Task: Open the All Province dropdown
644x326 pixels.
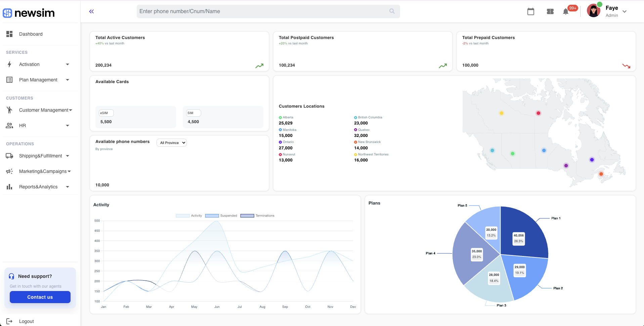Action: click(x=172, y=143)
